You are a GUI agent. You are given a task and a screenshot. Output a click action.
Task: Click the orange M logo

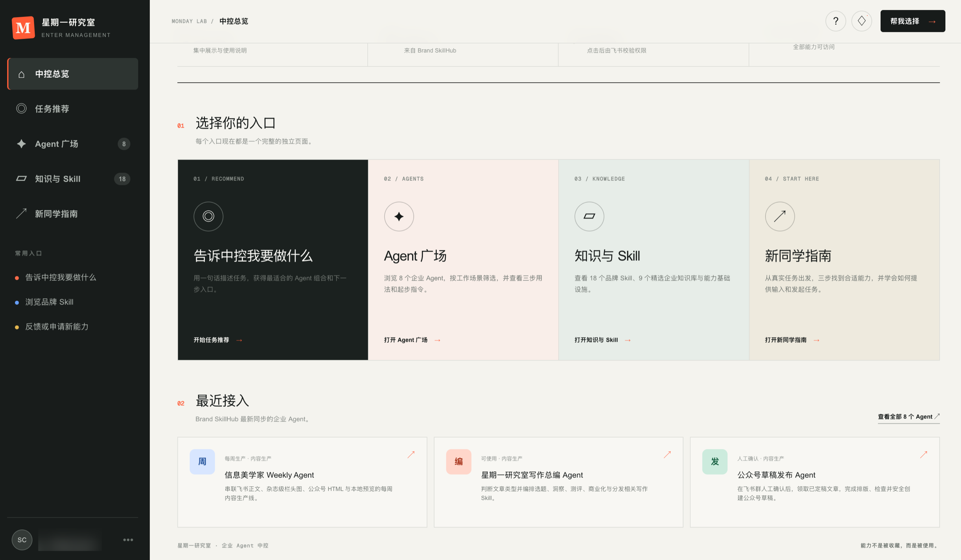coord(23,27)
